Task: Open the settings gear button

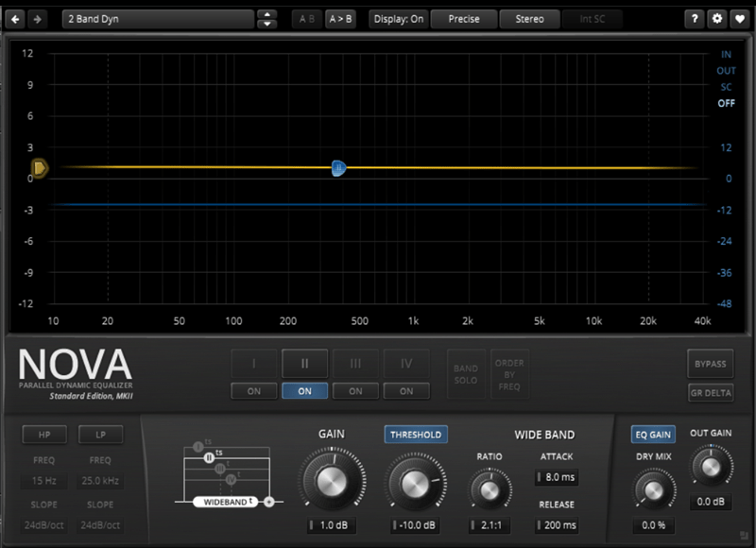Action: point(717,19)
